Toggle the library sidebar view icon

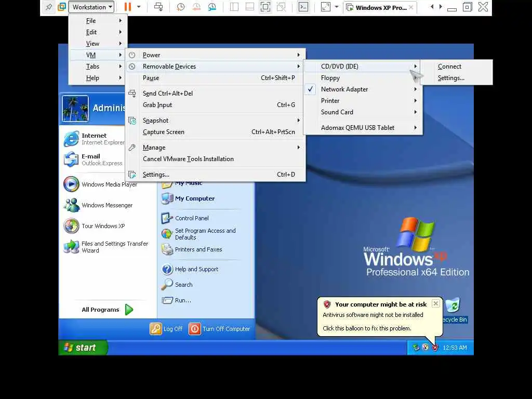click(x=234, y=7)
